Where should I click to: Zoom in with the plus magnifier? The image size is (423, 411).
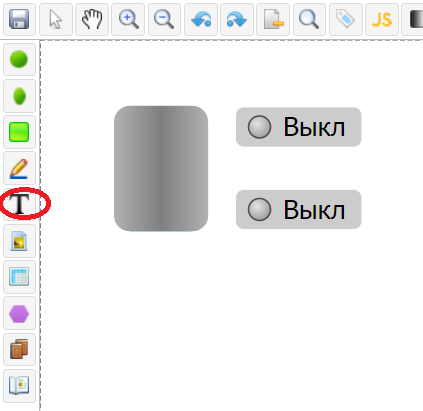128,19
